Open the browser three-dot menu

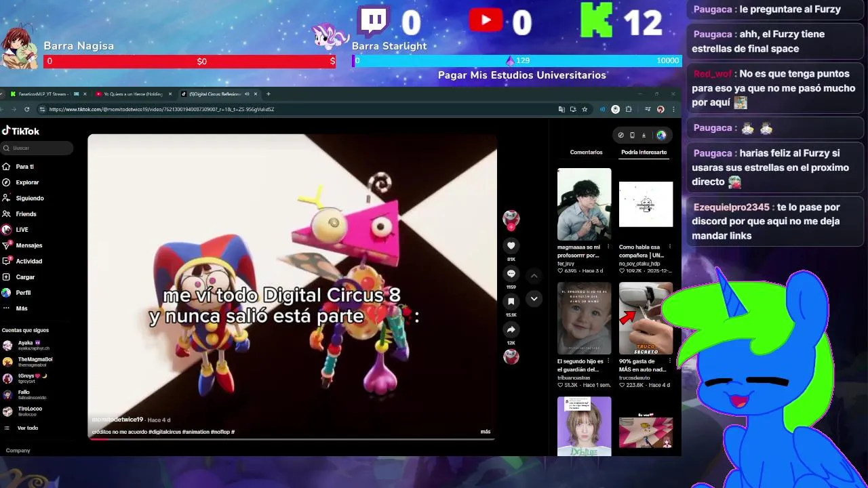673,109
